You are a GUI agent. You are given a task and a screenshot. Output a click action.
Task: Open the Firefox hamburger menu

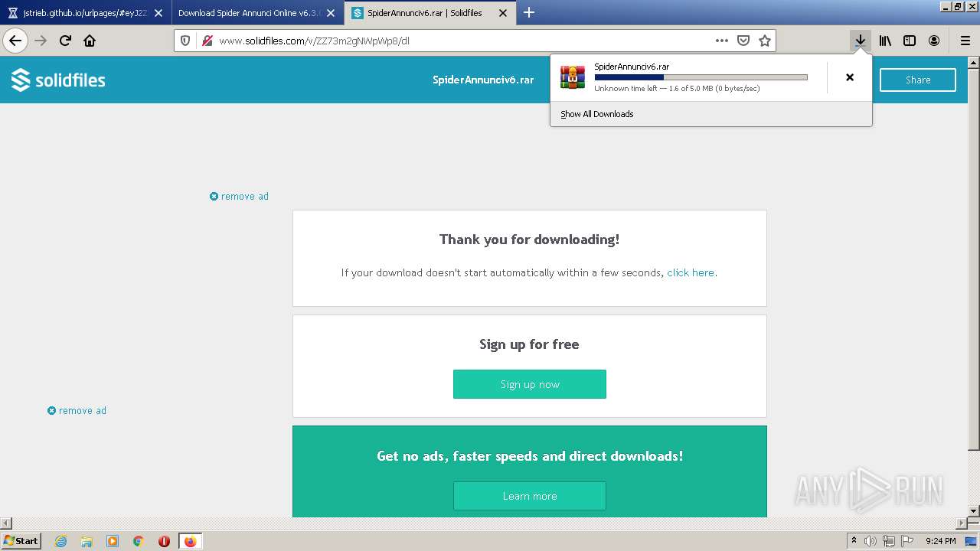[x=965, y=41]
